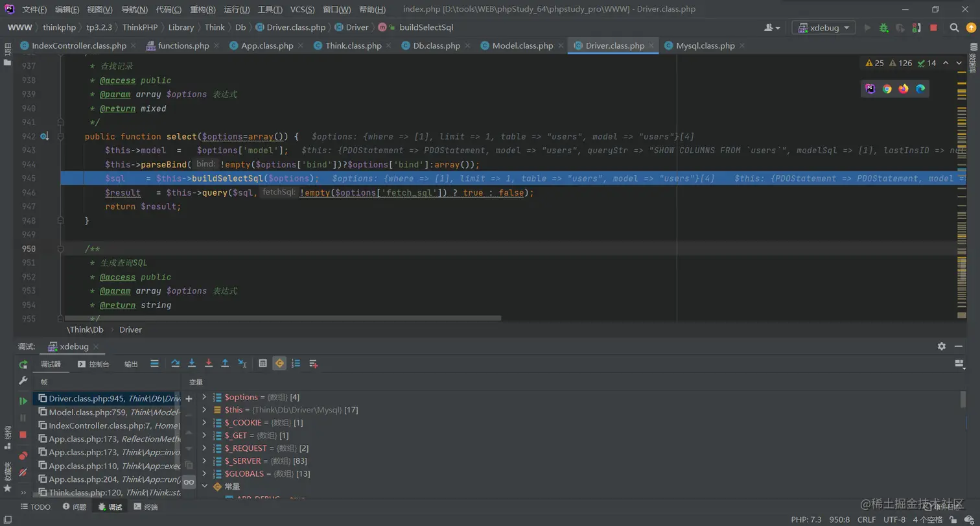Select Model.class.php:759 stack frame

[x=108, y=412]
